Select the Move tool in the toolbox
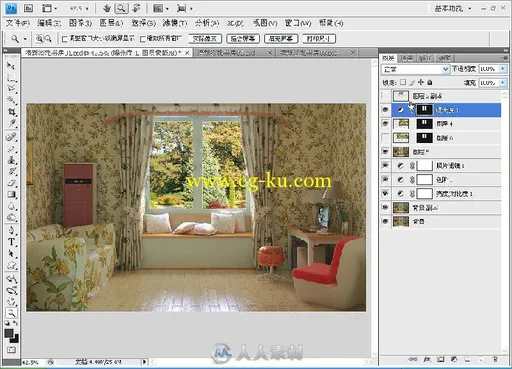The height and width of the screenshot is (369, 512). [11, 66]
